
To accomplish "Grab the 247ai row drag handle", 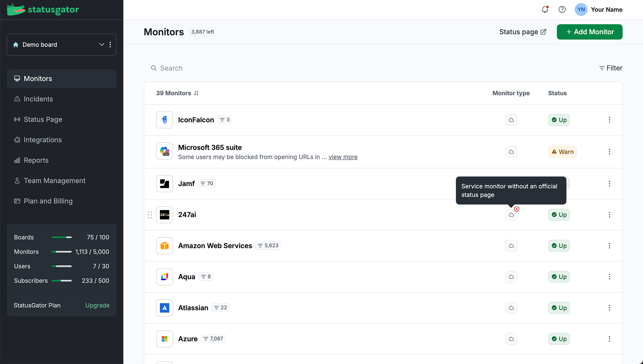I will click(150, 215).
